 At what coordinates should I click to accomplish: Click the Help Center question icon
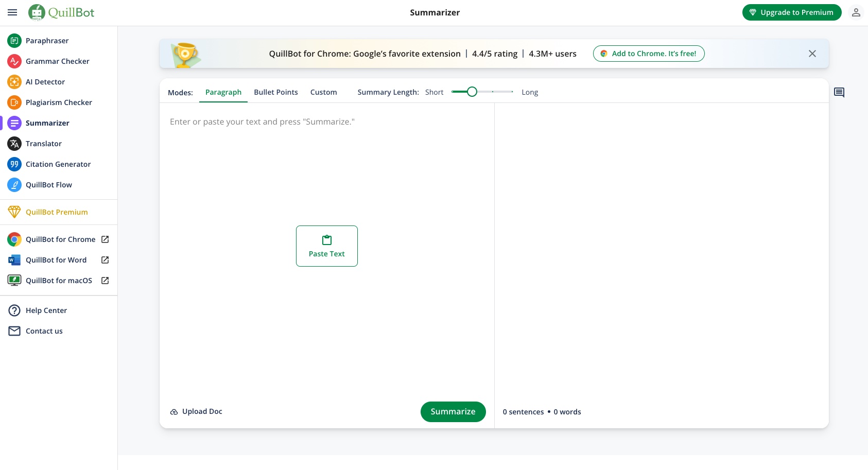pos(14,310)
